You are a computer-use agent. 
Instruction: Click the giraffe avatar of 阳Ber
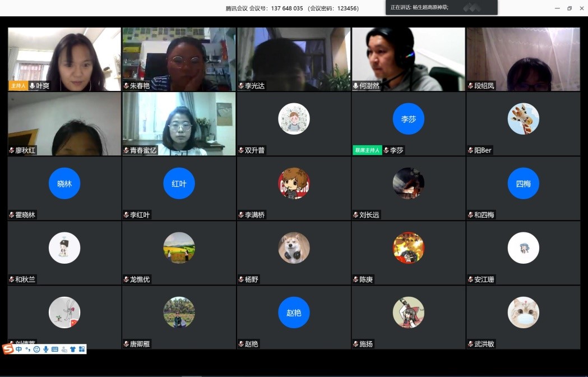click(523, 119)
